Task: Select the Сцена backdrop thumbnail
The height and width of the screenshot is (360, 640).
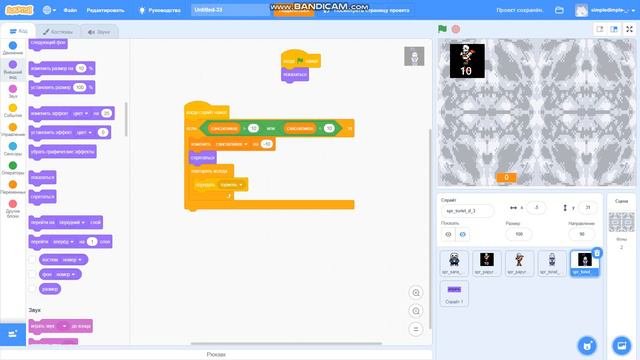Action: (621, 222)
